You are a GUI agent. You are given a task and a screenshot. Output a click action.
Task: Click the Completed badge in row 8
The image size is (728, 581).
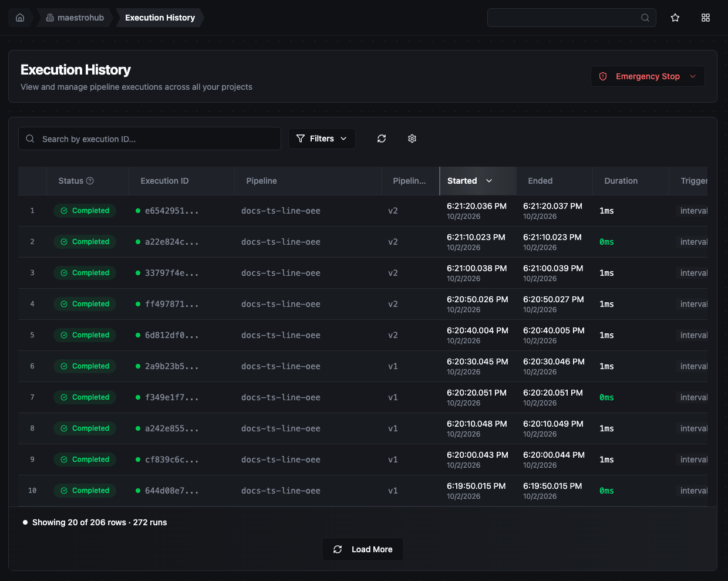point(85,428)
